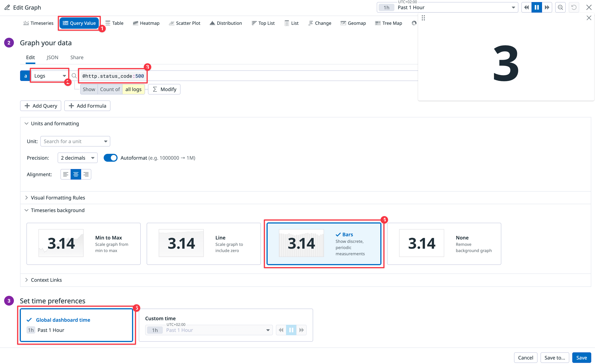Click the zoom magnifier in the top toolbar
Viewport: 595px width, 364px height.
coord(560,7)
